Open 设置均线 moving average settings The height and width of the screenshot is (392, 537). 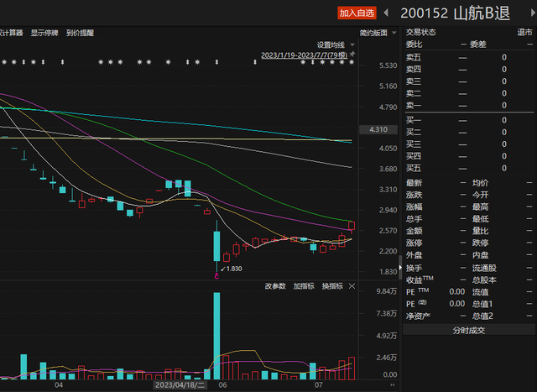(331, 44)
